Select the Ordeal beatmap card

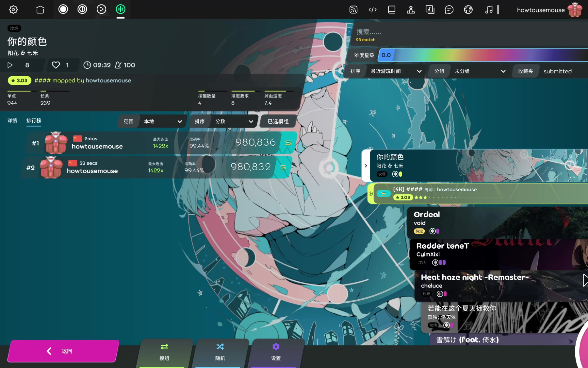coord(498,222)
